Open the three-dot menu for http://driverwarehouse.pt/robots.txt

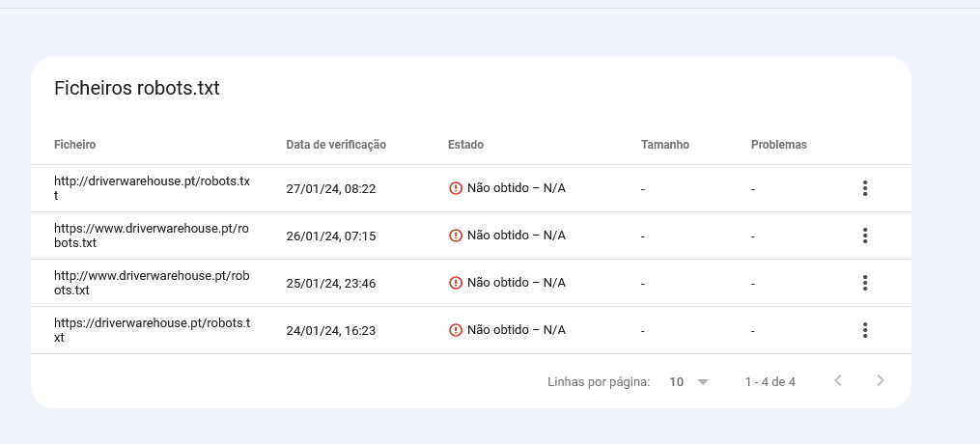pyautogui.click(x=865, y=188)
